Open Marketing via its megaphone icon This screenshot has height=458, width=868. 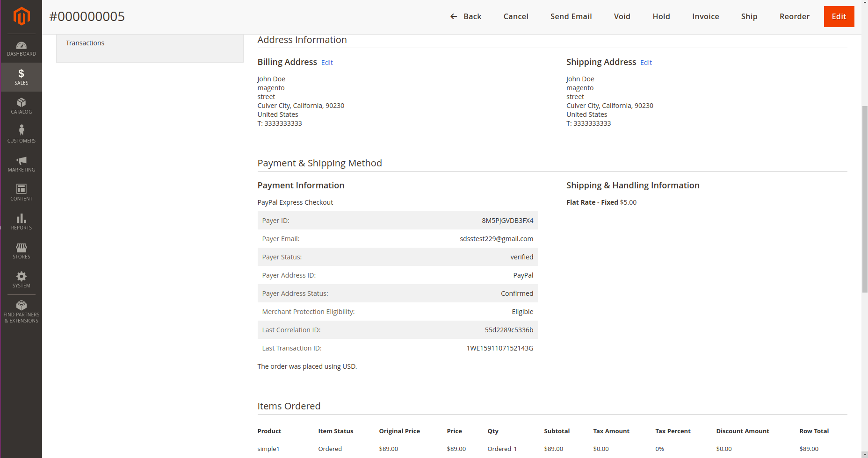[21, 163]
